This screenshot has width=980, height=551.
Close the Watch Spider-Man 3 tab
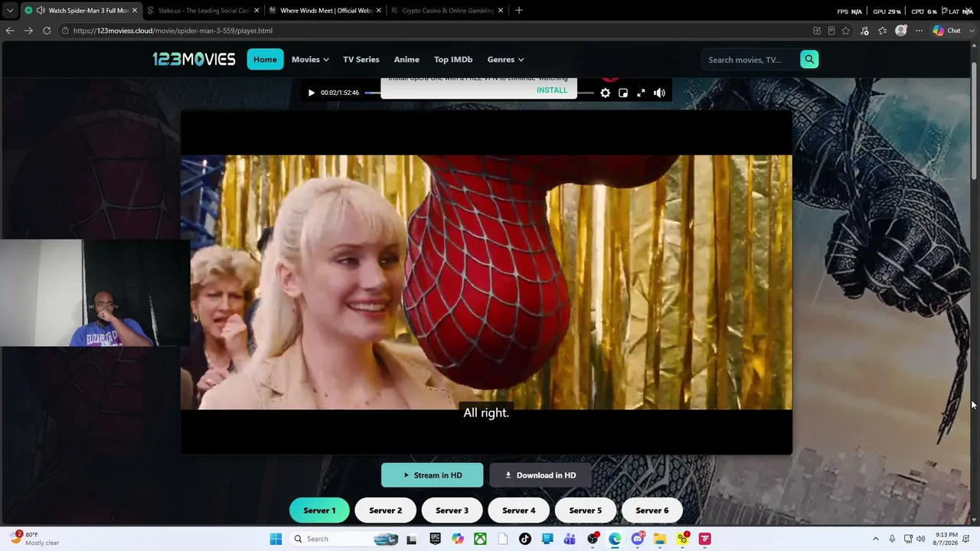click(x=135, y=10)
